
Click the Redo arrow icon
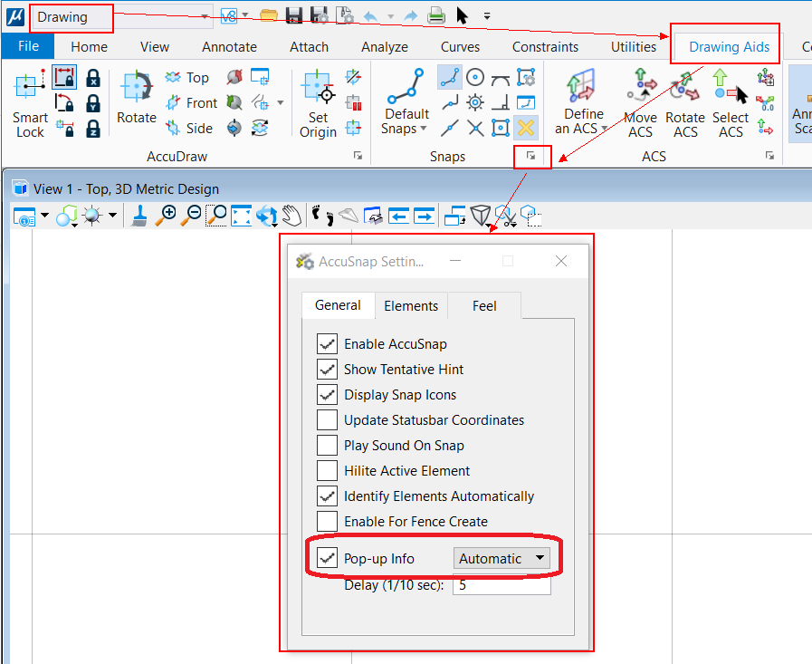tap(411, 16)
